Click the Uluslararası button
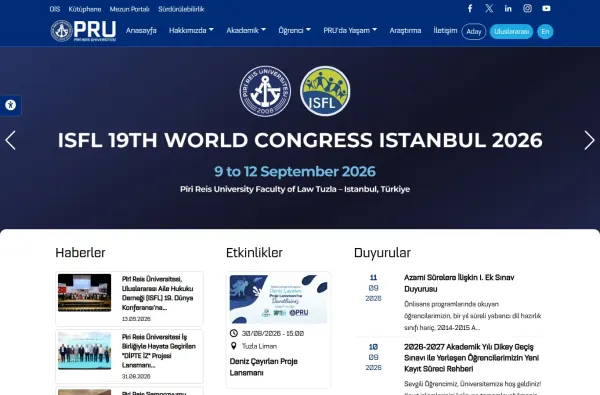The image size is (600, 395). (511, 31)
